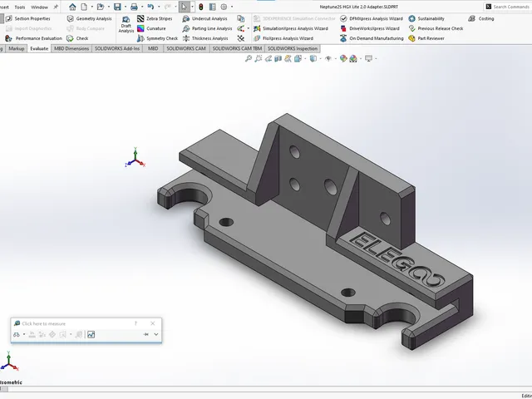Open the Window menu
The width and height of the screenshot is (532, 399).
tap(39, 7)
